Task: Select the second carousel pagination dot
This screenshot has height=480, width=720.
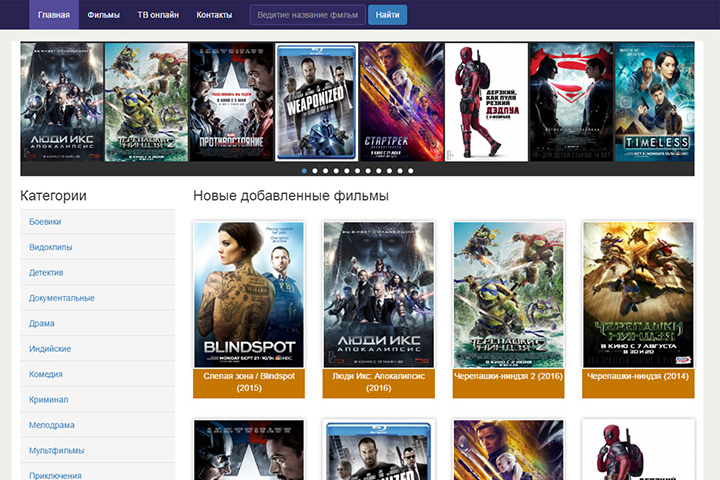Action: point(315,171)
